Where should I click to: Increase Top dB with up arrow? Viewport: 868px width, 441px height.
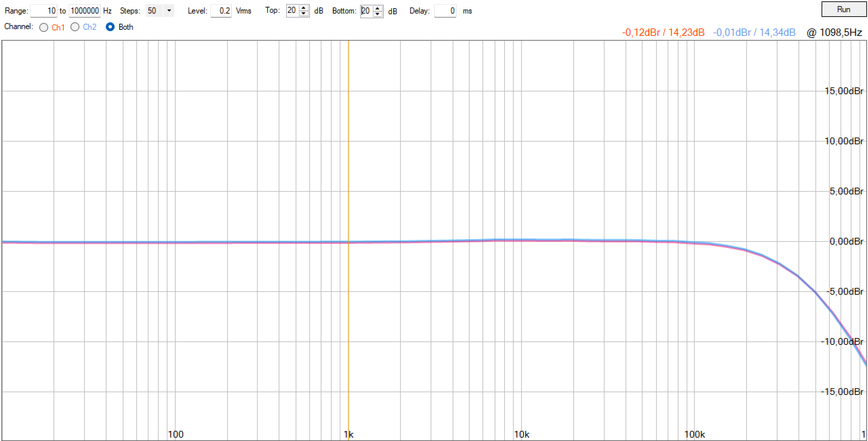pos(304,8)
